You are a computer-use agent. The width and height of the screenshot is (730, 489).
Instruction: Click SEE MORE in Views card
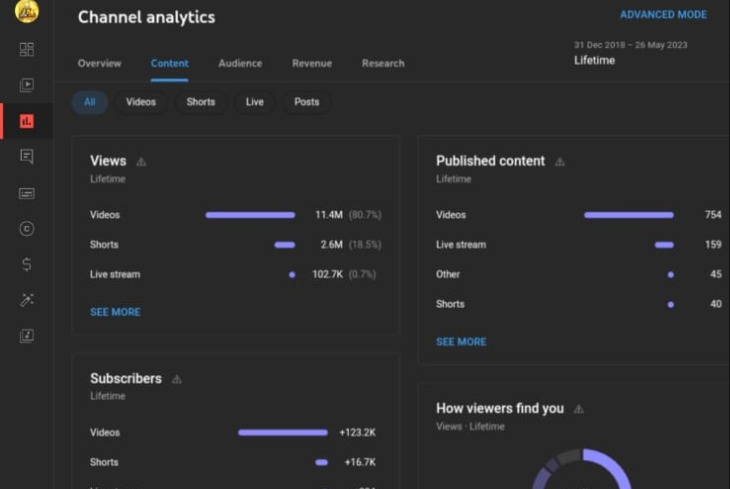(115, 312)
